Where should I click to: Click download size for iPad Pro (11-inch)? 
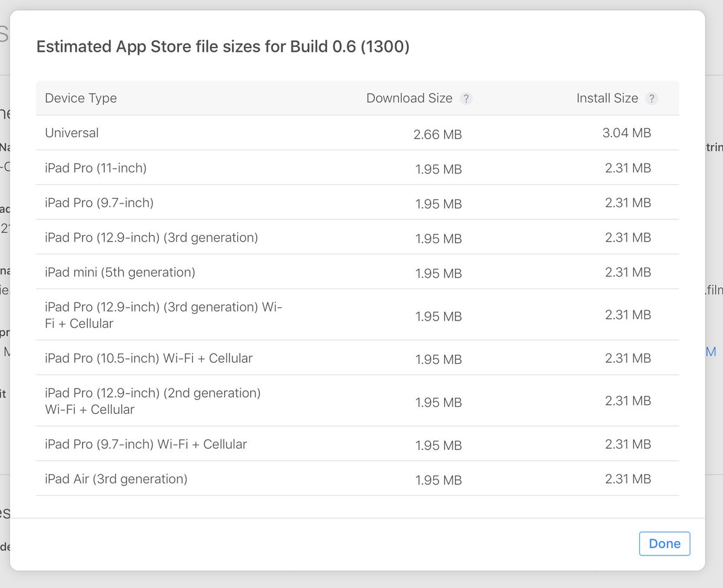click(439, 170)
